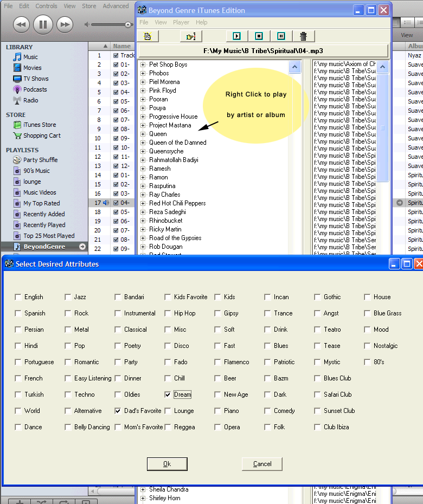Click the file list scrollbar thumb
This screenshot has height=504, width=423.
point(382,128)
